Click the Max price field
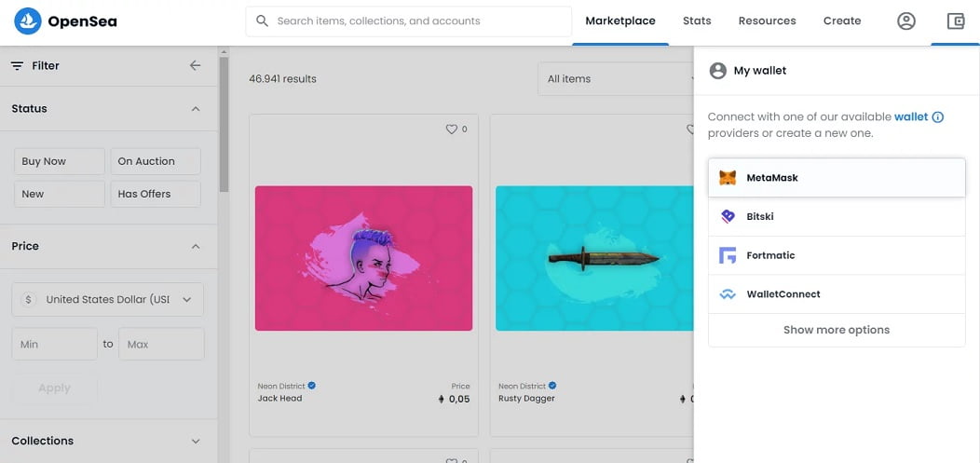Screen dimensions: 980x463 click(x=161, y=344)
